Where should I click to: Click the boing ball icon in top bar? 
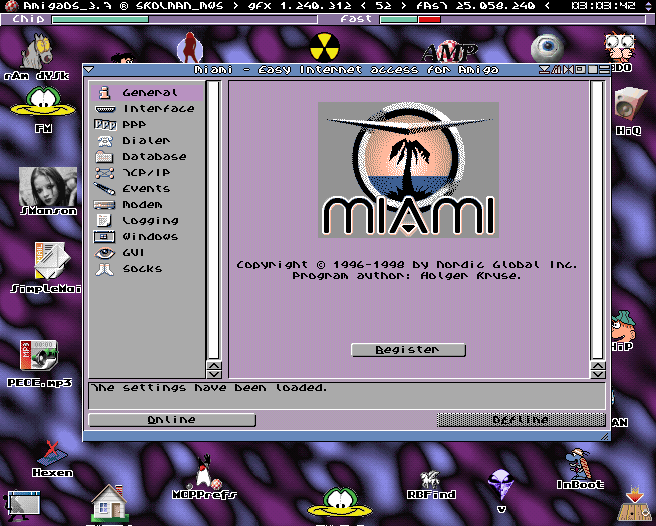[x=10, y=5]
